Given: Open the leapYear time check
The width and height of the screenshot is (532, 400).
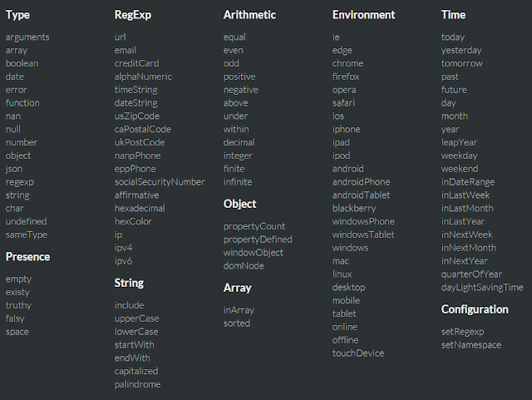Looking at the screenshot, I should tap(459, 142).
